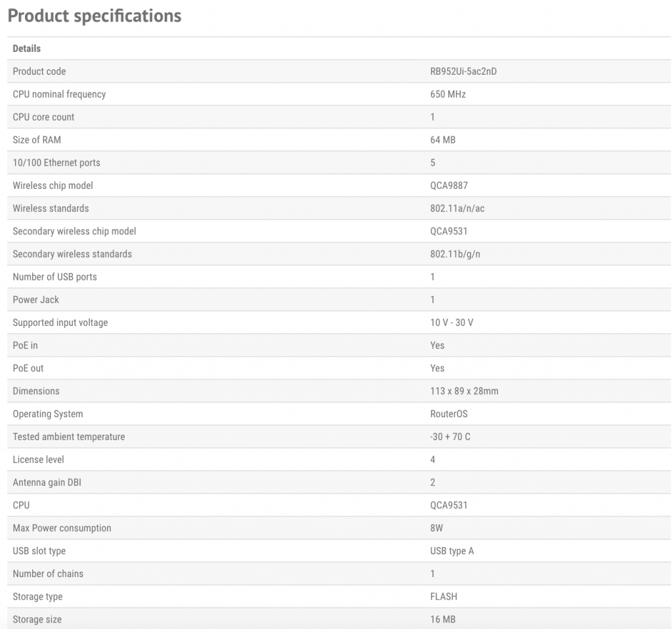Click the USB type A value

451,551
